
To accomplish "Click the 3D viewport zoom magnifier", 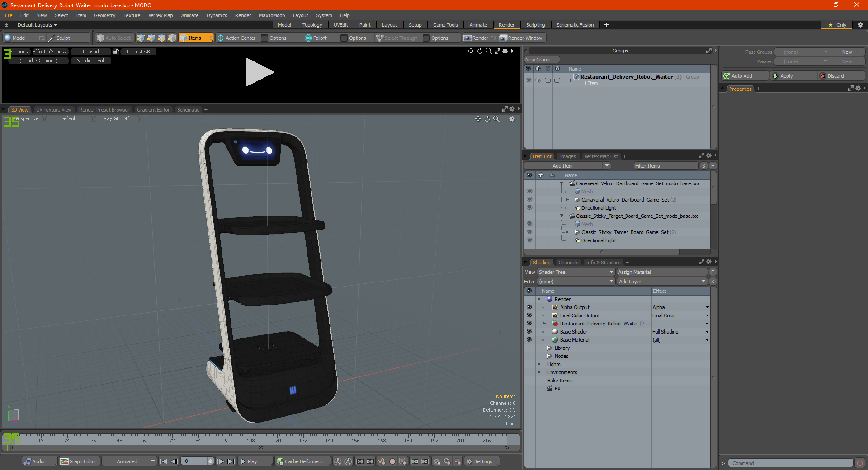I will (496, 119).
